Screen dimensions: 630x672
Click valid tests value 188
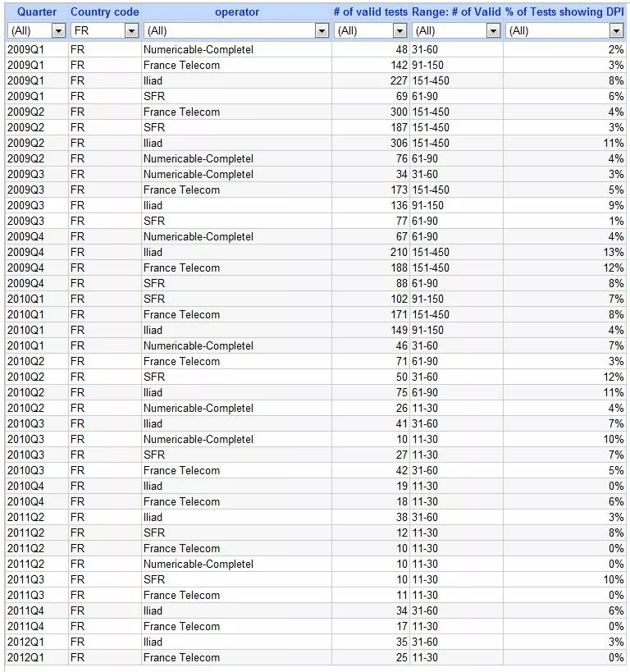[399, 267]
